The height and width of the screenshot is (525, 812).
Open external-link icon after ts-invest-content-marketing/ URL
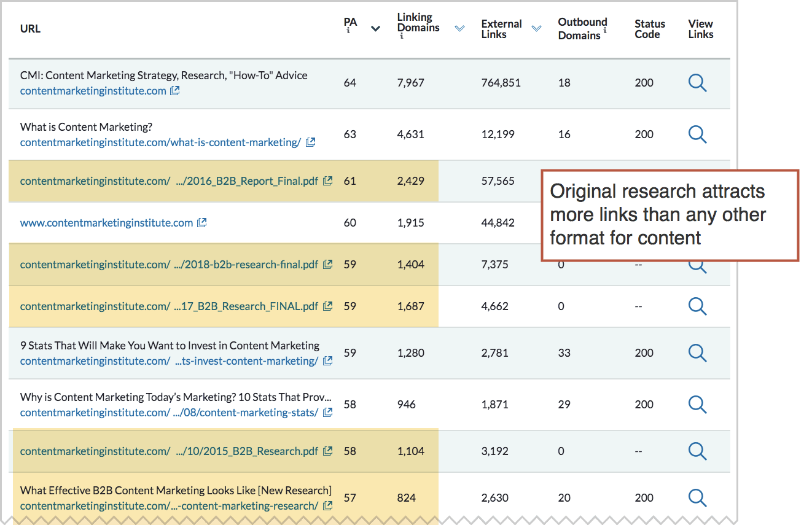[328, 361]
